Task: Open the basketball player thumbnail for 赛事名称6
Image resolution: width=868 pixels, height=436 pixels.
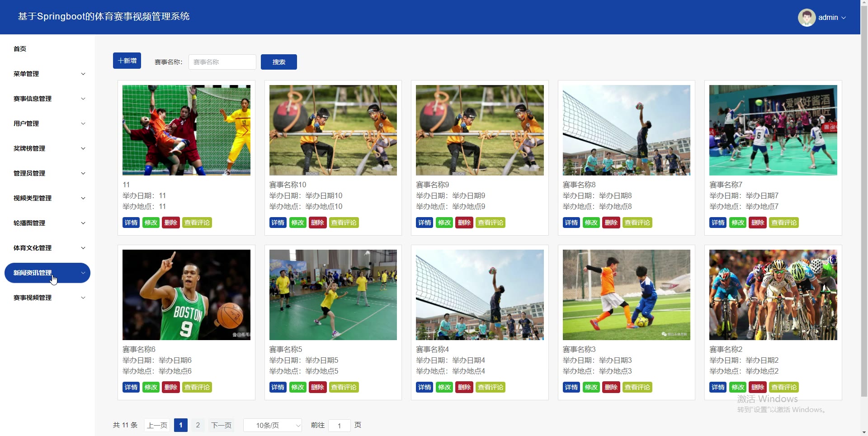Action: 186,295
